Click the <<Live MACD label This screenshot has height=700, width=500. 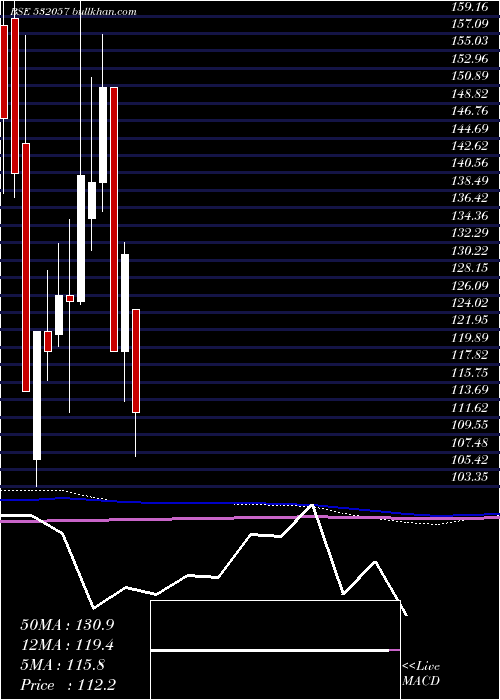tap(421, 674)
